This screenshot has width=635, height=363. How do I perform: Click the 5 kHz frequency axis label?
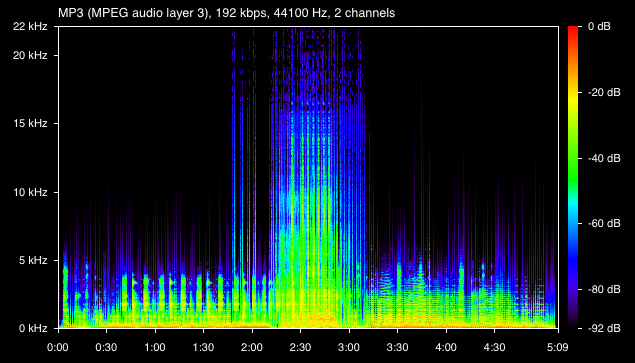click(32, 261)
